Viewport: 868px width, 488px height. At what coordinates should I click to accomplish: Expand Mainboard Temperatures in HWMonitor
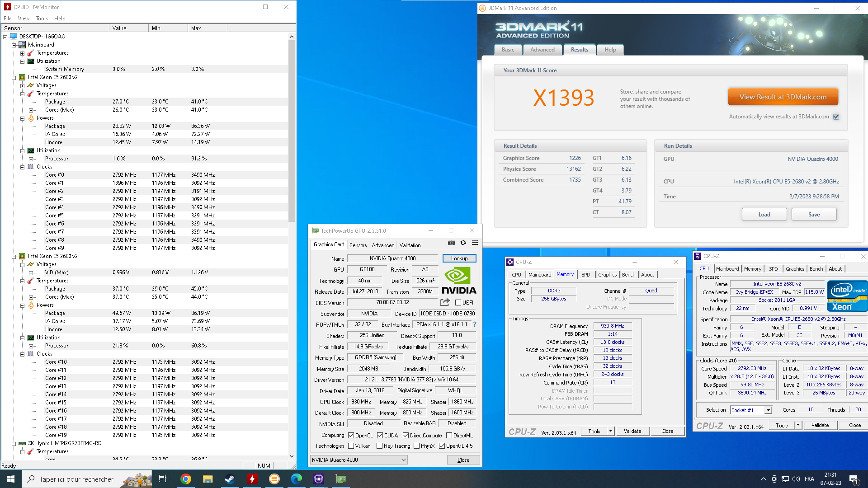tap(22, 53)
